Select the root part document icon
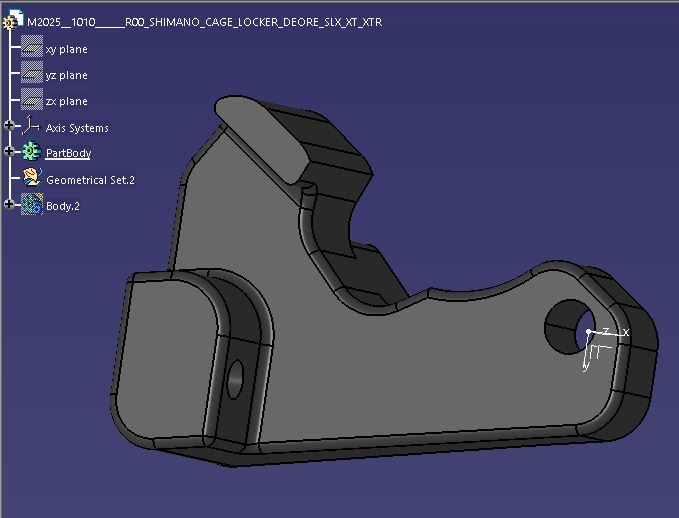 [x=12, y=19]
